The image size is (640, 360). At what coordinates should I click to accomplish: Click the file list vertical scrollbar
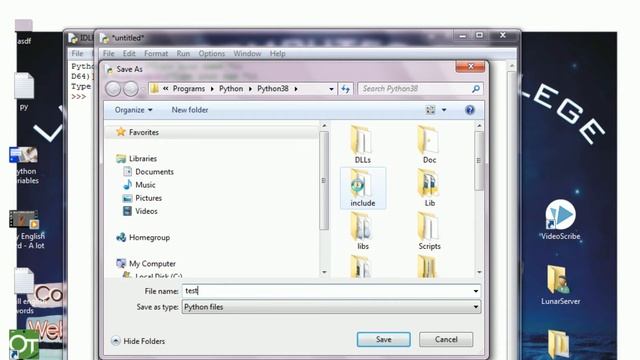(479, 160)
